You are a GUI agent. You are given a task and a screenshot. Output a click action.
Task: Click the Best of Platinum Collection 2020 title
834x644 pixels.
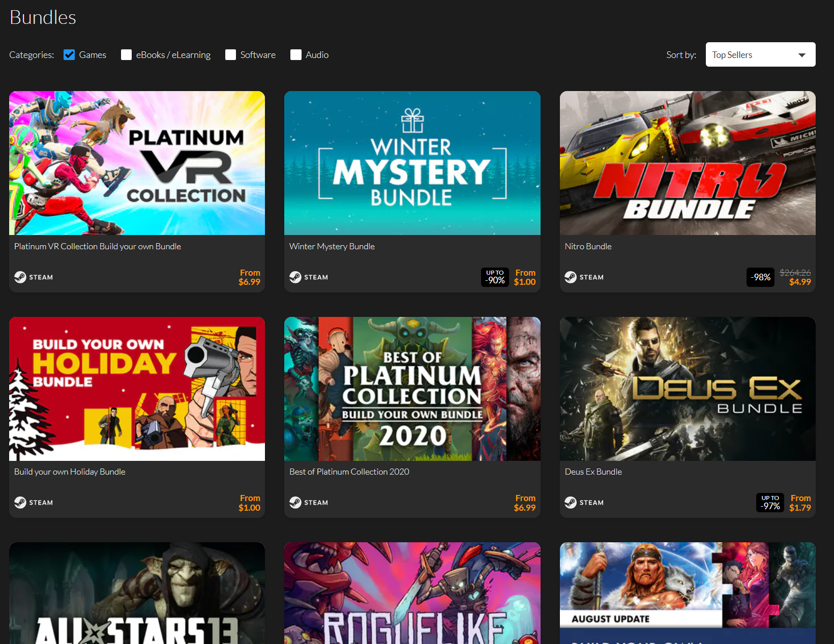click(x=349, y=472)
